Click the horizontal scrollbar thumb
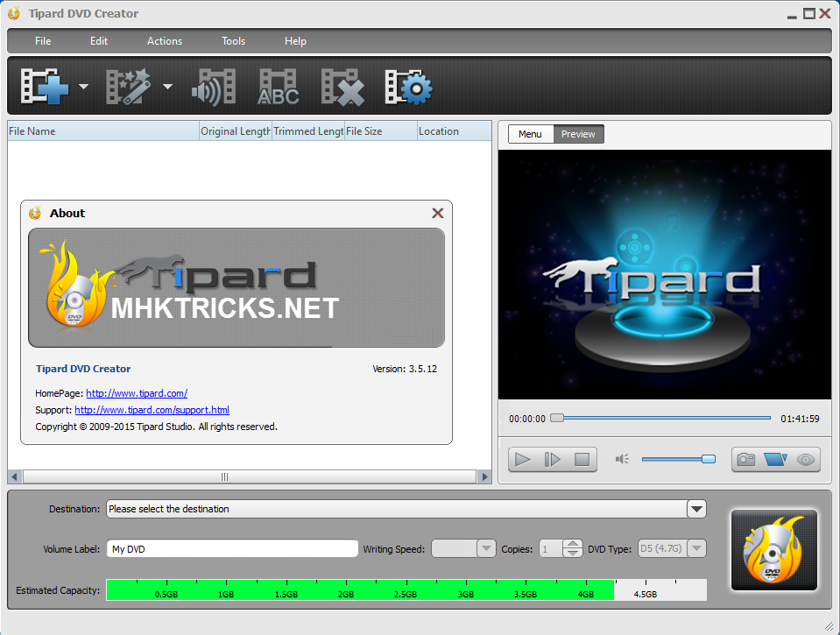This screenshot has height=635, width=840. [250, 476]
